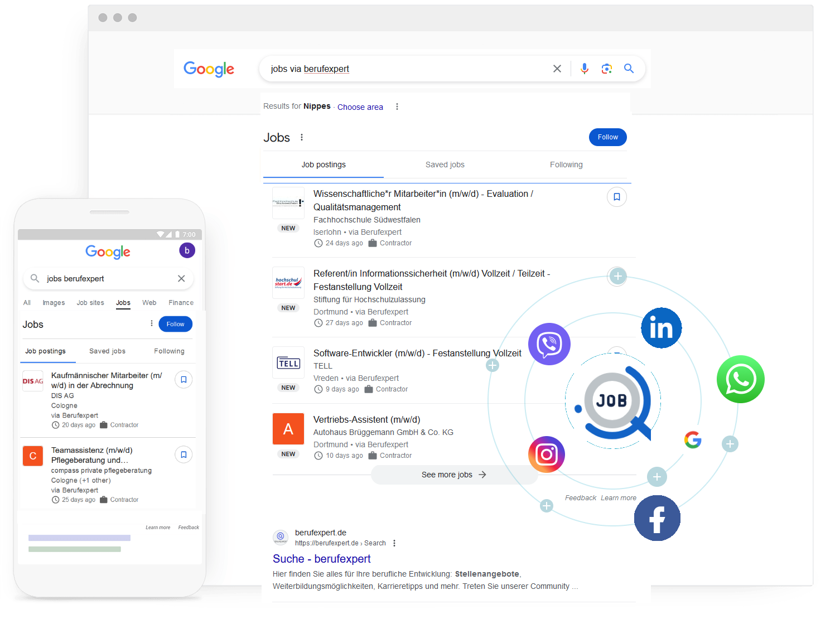840x619 pixels.
Task: Select the All filter on phone
Action: [x=27, y=303]
